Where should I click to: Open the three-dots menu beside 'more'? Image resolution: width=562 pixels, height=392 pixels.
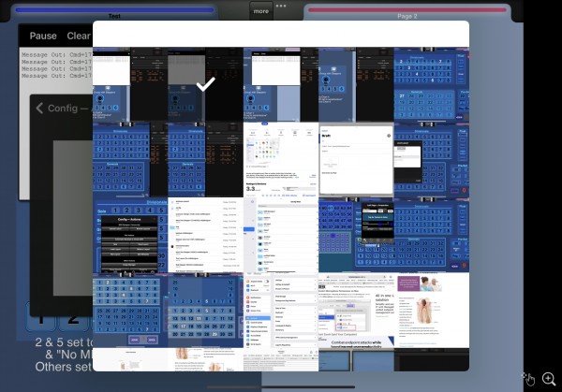click(x=281, y=7)
